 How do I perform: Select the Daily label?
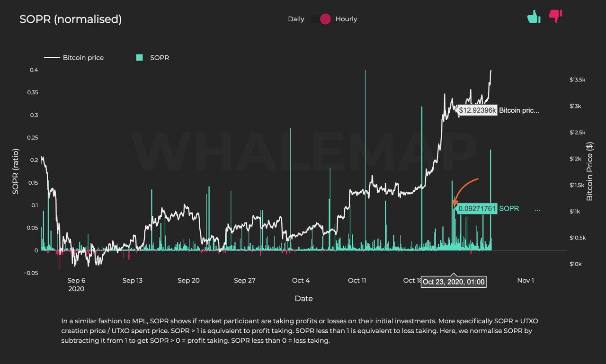296,19
